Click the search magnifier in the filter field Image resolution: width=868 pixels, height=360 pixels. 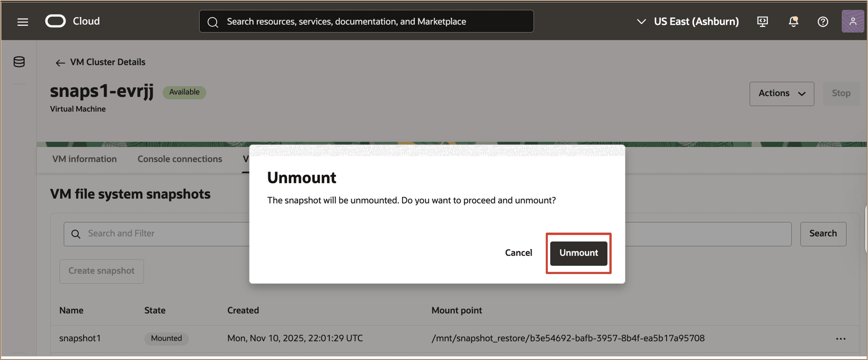click(76, 234)
